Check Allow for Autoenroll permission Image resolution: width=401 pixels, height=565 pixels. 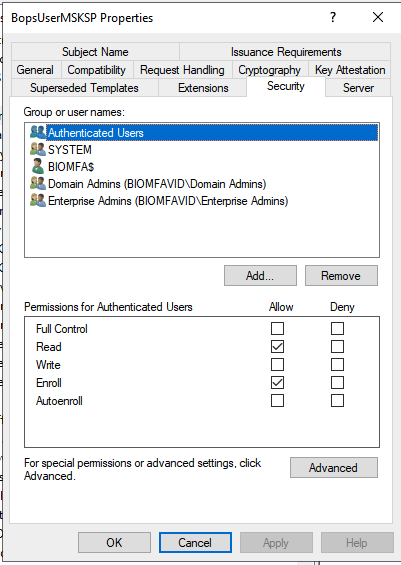(277, 401)
